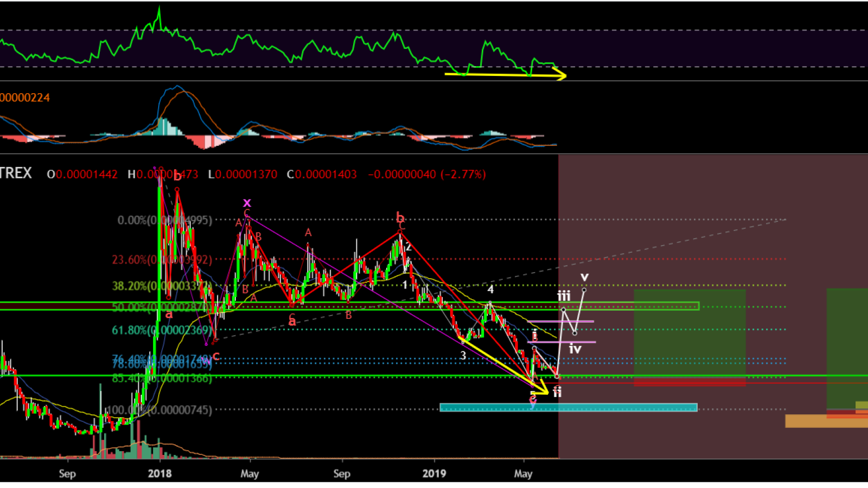Click the change value −0.00000040 (−2.77%)
868x488 pixels.
tap(427, 175)
